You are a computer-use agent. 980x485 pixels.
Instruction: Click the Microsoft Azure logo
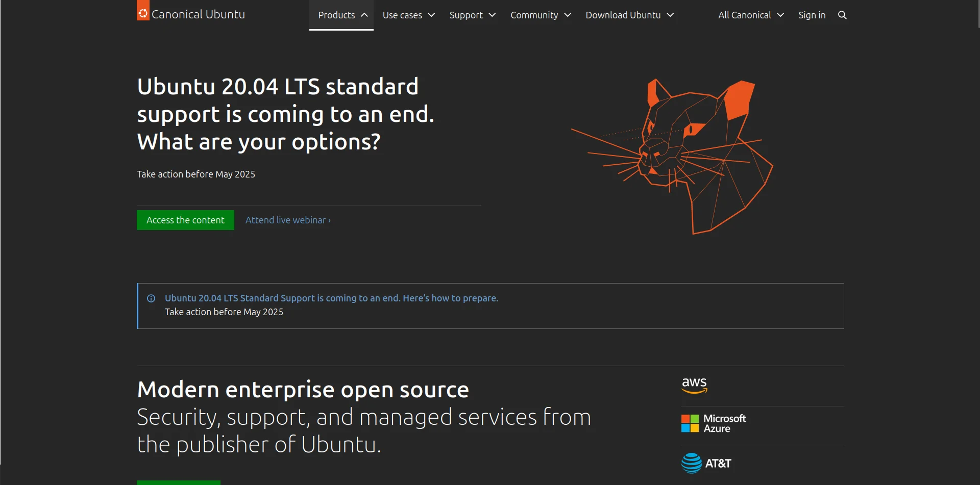coord(714,423)
